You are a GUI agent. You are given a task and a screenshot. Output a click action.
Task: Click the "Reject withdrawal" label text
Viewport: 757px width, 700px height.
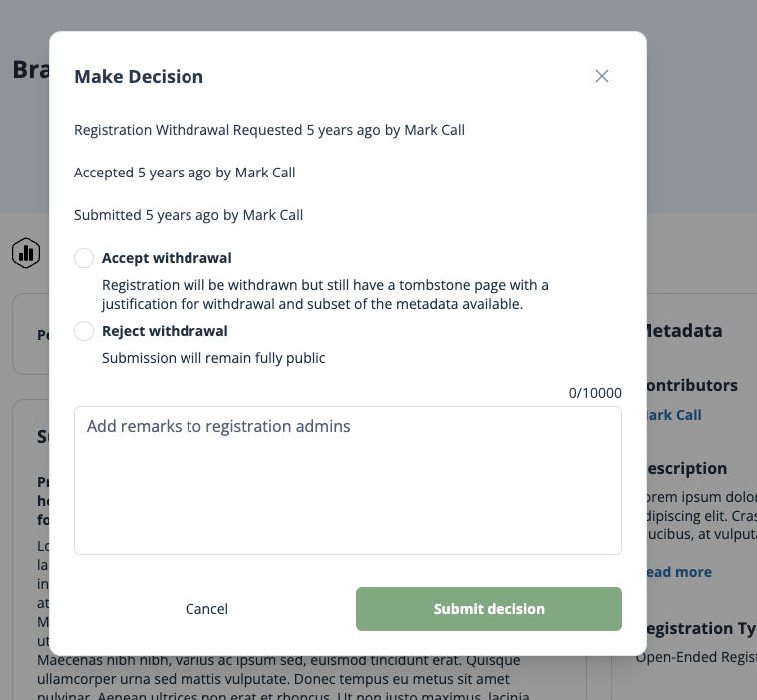pos(165,331)
